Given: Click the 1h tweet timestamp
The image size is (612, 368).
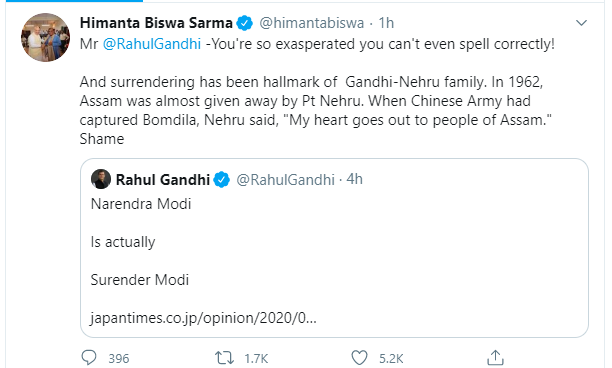Looking at the screenshot, I should tap(386, 23).
